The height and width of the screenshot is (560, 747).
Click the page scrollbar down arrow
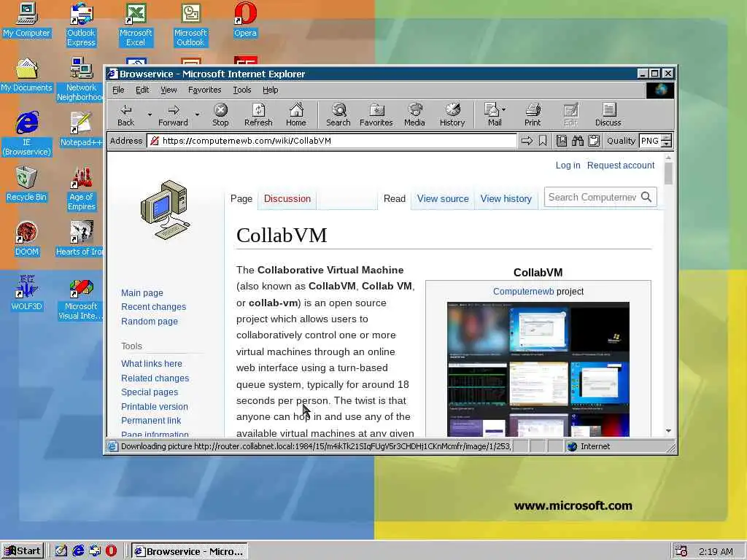(x=668, y=430)
